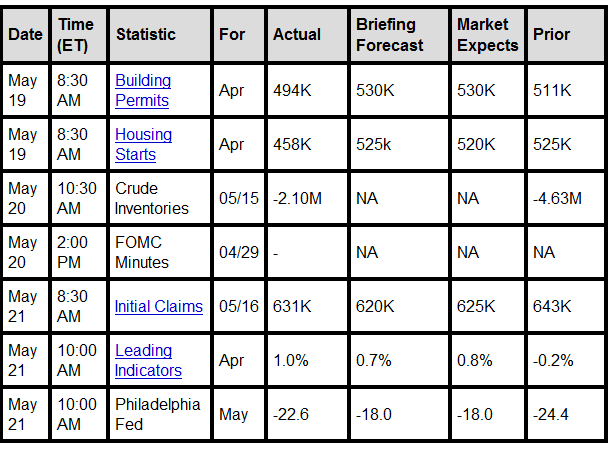Screen dimensions: 615x449
Task: Click the Date column header
Action: coord(25,35)
